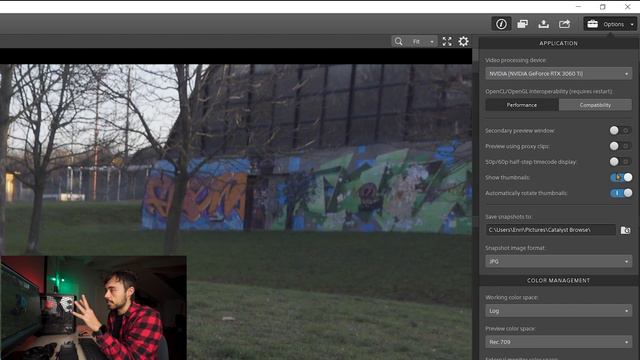Toggle 50p/60p half-step timecode display switch
Viewport: 640px width, 360px height.
point(620,162)
